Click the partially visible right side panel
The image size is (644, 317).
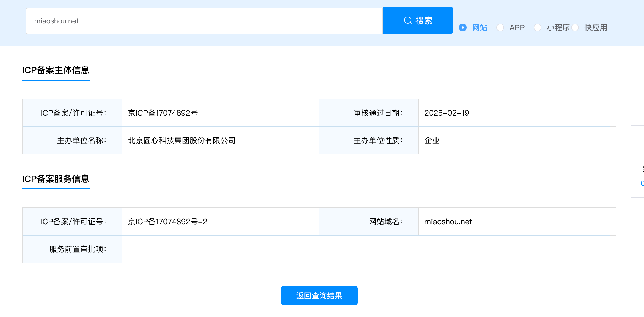(638, 162)
